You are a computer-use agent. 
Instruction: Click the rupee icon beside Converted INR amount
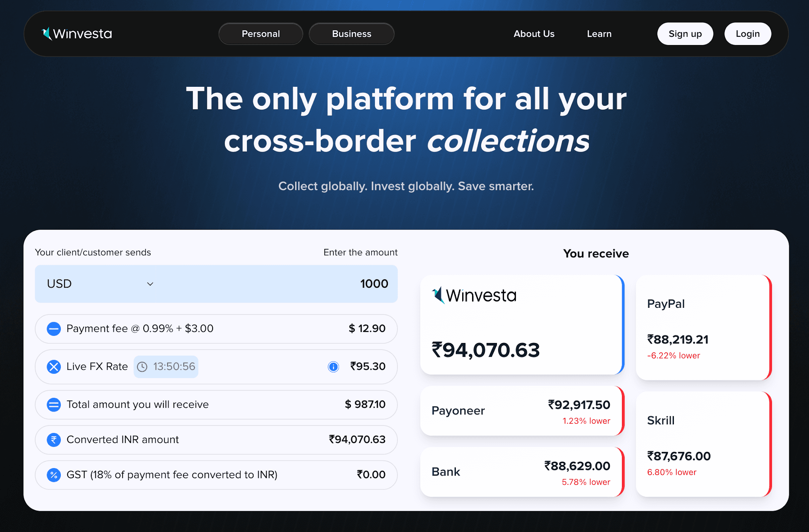coord(54,440)
